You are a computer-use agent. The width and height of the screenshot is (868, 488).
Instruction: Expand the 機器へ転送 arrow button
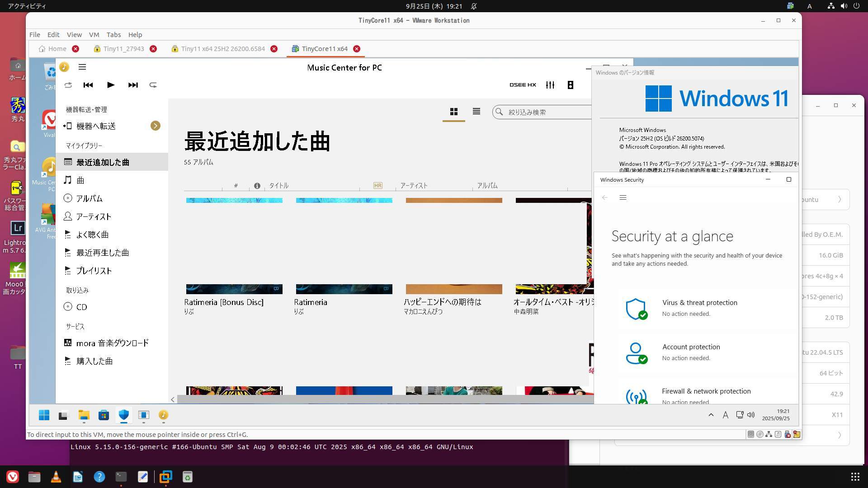[x=155, y=126]
